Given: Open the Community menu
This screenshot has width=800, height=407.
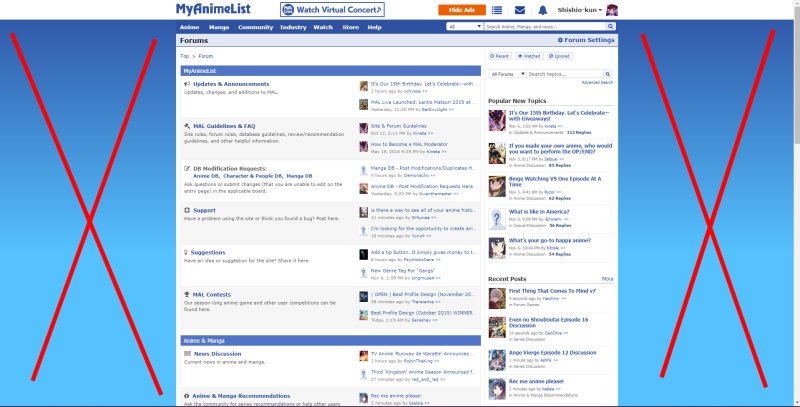Looking at the screenshot, I should point(256,27).
